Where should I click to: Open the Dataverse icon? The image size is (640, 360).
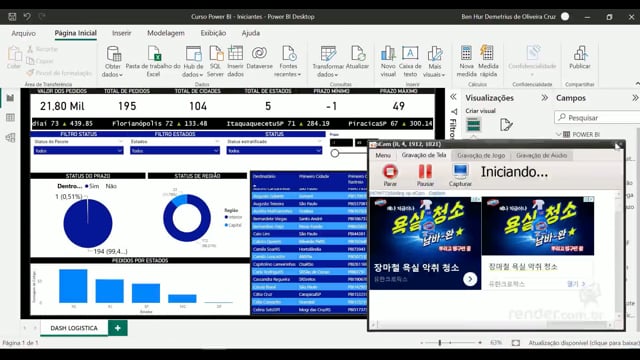(259, 53)
